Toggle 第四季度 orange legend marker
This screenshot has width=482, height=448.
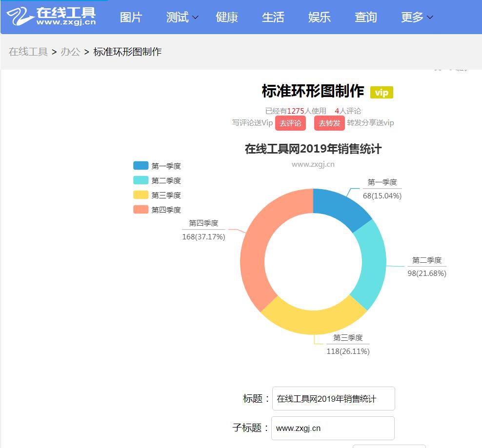pos(141,210)
